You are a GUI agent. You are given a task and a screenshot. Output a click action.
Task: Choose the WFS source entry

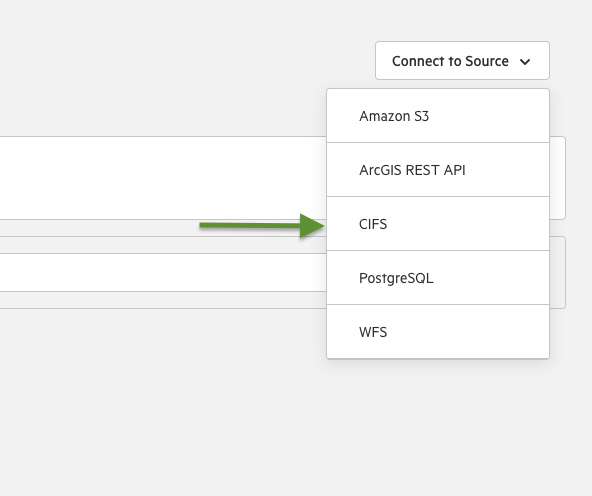click(438, 332)
